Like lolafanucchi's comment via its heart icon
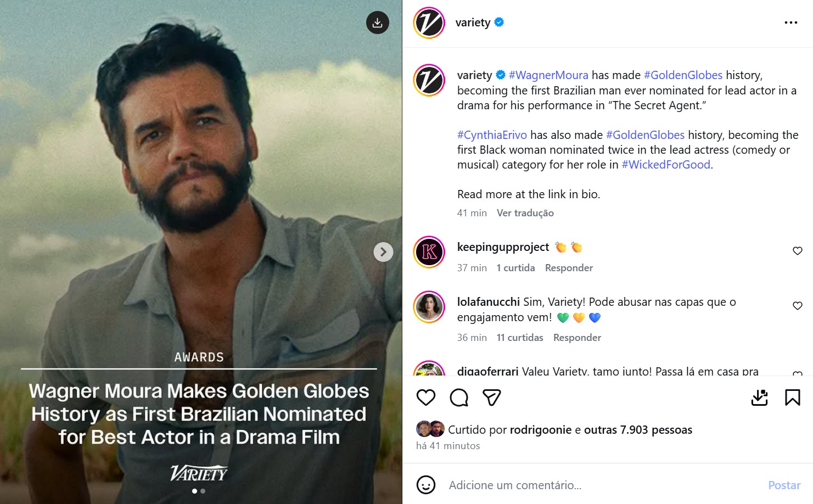 [798, 305]
